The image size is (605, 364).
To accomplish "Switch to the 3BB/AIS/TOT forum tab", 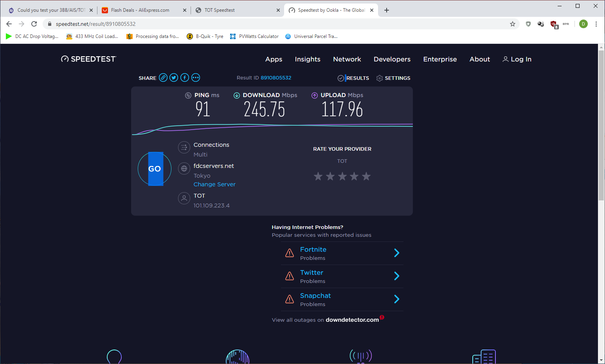I will [50, 10].
